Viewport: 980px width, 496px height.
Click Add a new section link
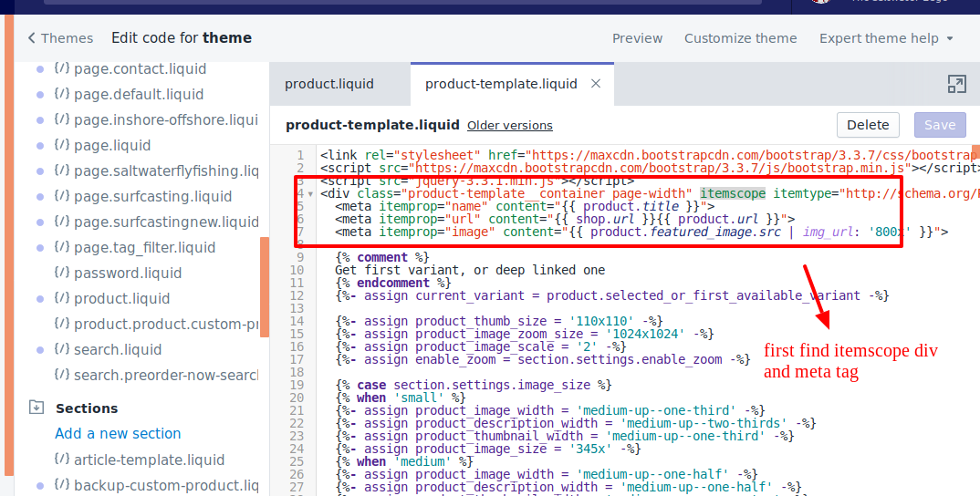[x=118, y=433]
